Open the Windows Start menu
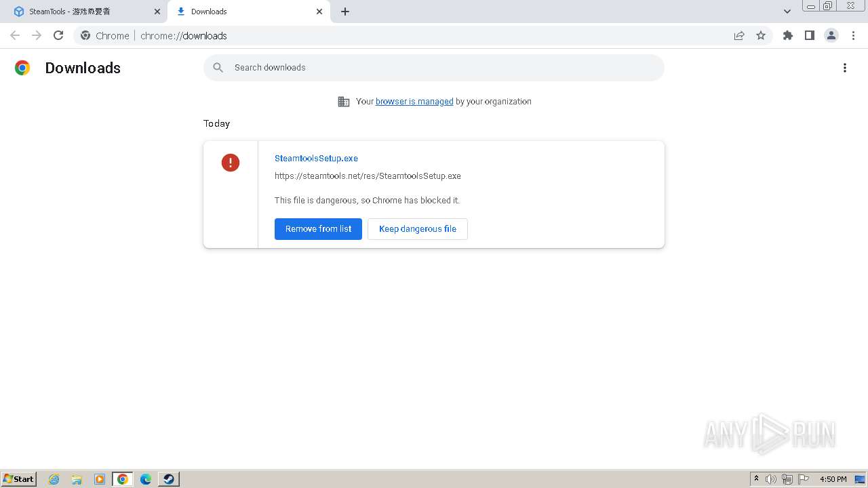 tap(19, 479)
